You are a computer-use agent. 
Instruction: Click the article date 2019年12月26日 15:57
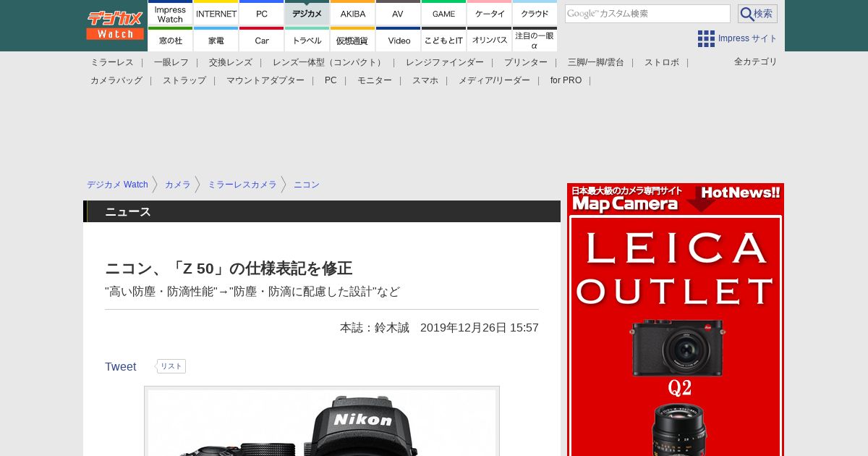480,327
